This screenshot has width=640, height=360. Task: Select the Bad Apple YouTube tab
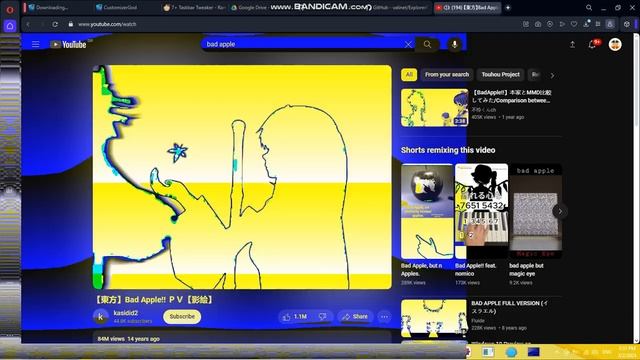pyautogui.click(x=467, y=7)
